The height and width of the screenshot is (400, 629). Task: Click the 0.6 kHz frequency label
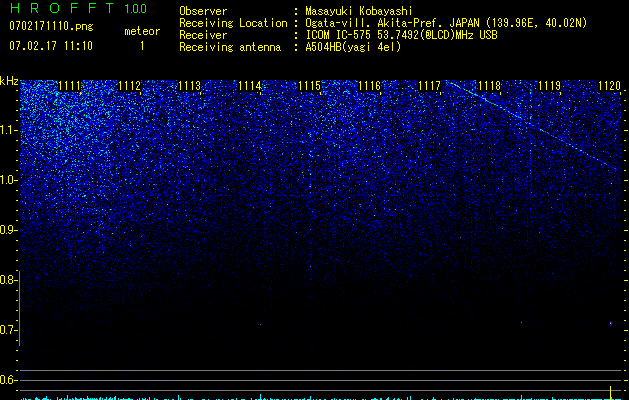point(8,380)
